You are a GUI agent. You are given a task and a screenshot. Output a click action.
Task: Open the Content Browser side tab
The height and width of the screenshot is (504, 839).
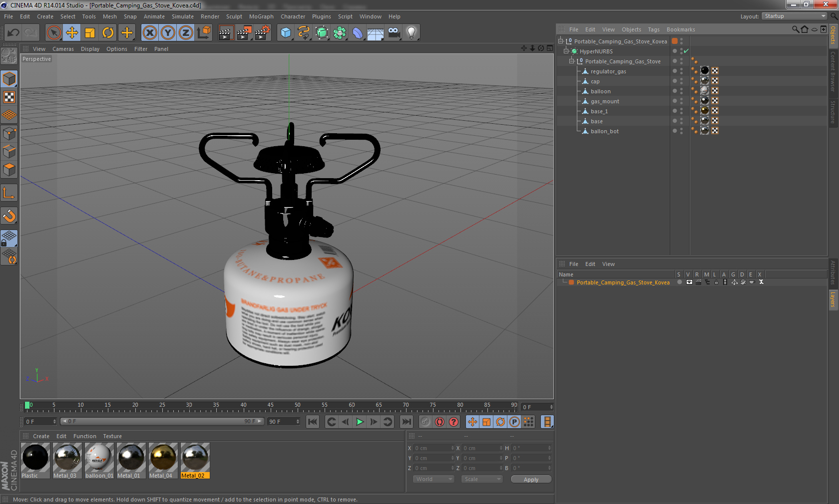point(833,71)
